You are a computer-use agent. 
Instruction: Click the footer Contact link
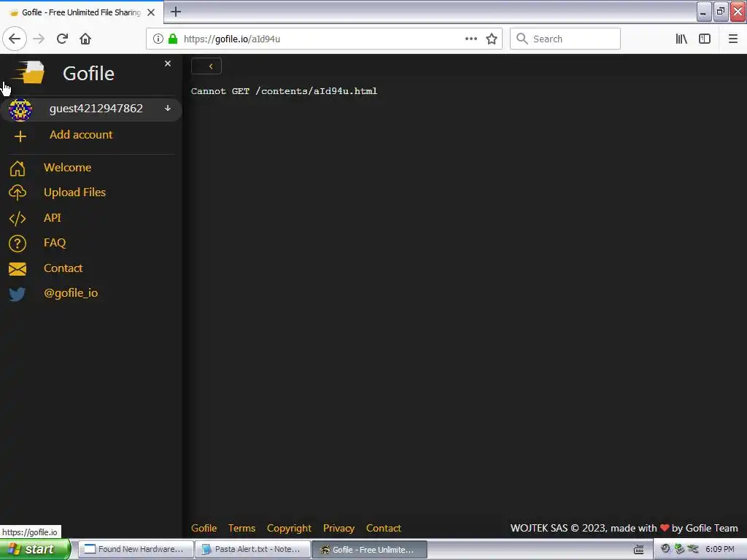[384, 528]
